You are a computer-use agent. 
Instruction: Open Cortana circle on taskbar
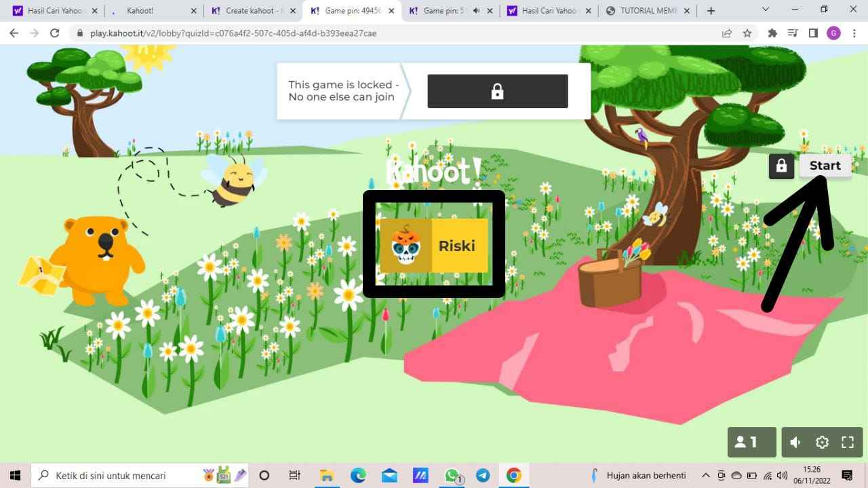(x=264, y=475)
